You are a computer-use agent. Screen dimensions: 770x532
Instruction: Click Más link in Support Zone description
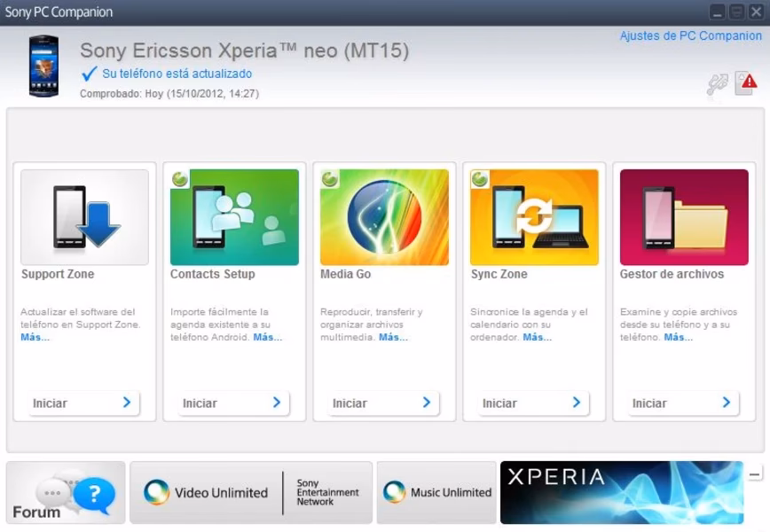35,338
